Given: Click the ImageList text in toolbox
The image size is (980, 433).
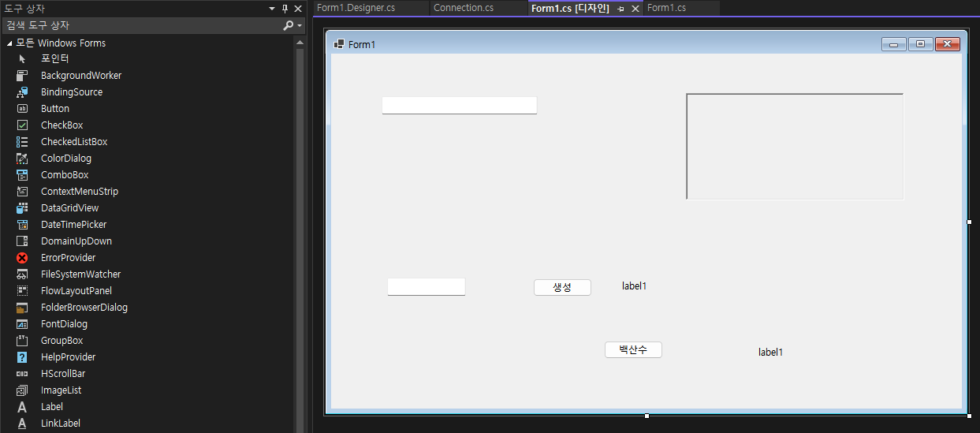Looking at the screenshot, I should (61, 390).
